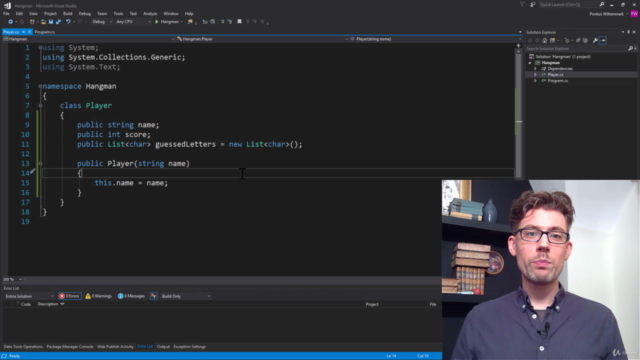This screenshot has height=360, width=640.
Task: Open the Pontus Wittenmark account menu
Action: coord(608,14)
